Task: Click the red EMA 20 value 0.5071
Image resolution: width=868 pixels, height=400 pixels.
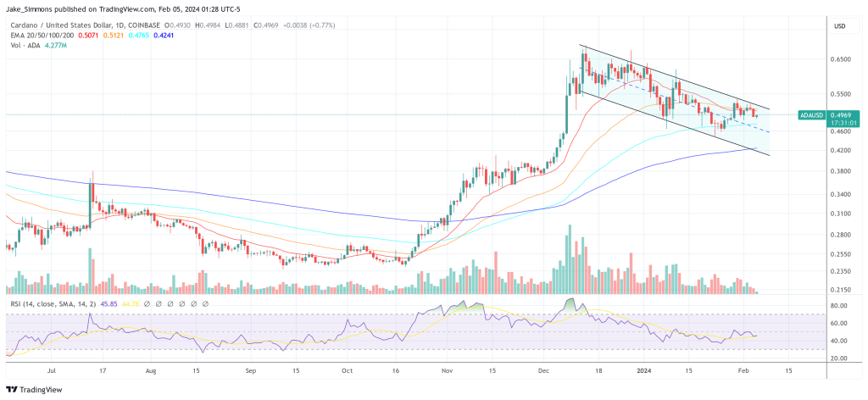Action: click(x=86, y=36)
